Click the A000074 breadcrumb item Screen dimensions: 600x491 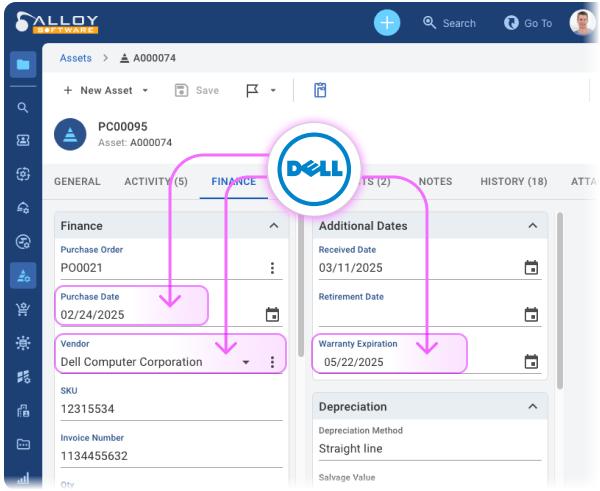(148, 58)
